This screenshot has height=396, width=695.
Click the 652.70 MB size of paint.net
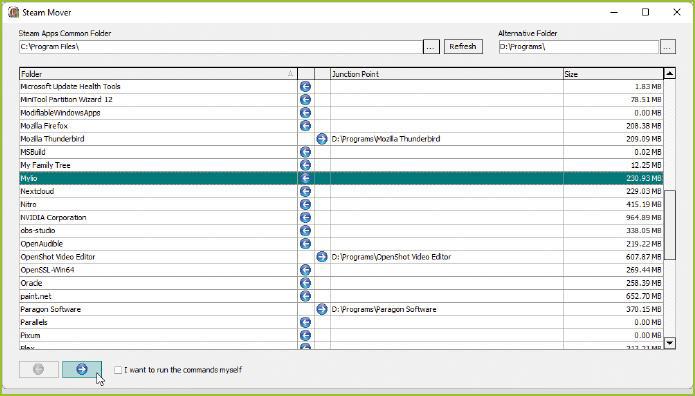tap(644, 296)
